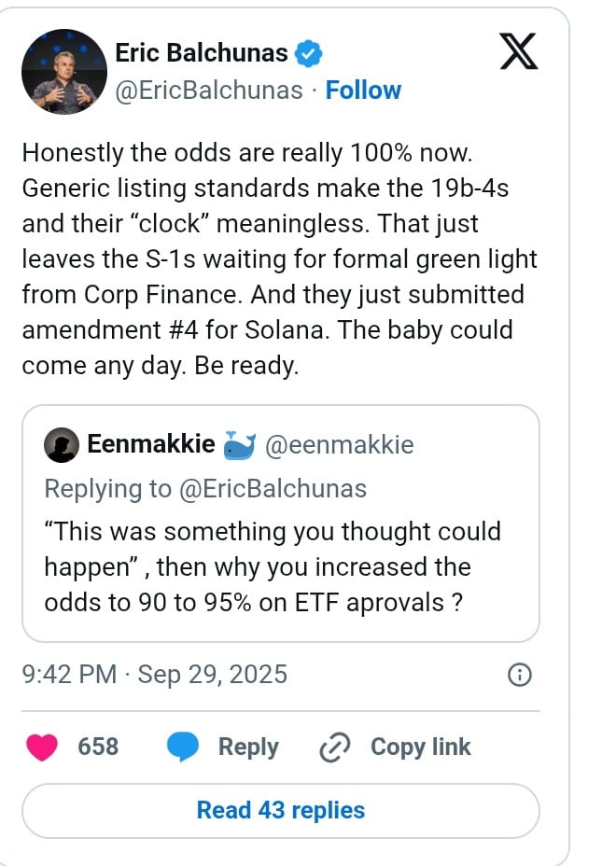Click the pink heart like icon
Image resolution: width=616 pixels, height=866 pixels.
43,747
